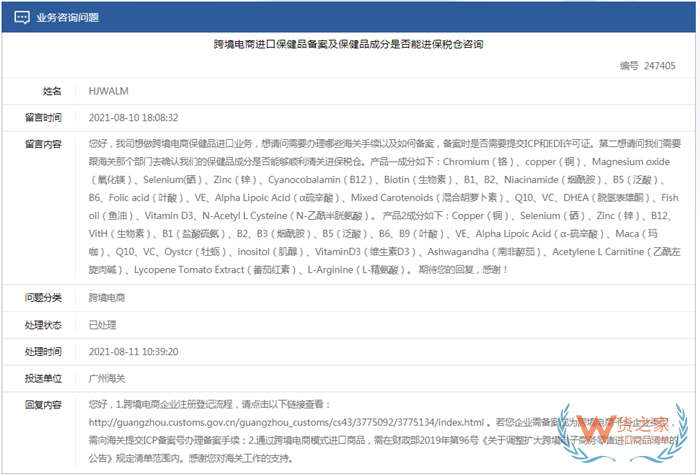Viewport: 700px width, 476px height.
Task: Select the category value 跨境电商
Action: click(x=107, y=297)
